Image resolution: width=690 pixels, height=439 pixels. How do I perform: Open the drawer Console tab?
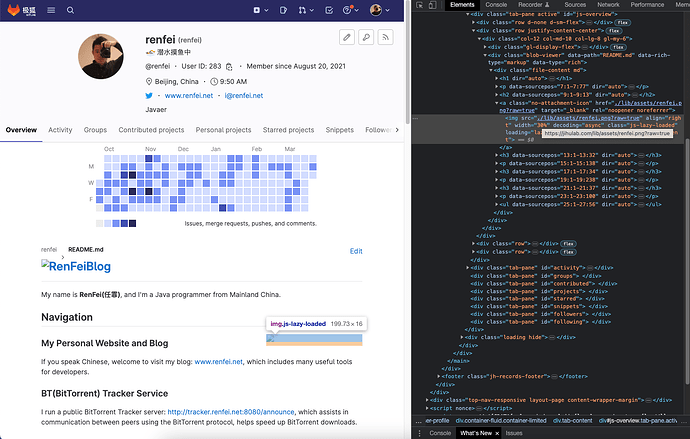pyautogui.click(x=440, y=433)
